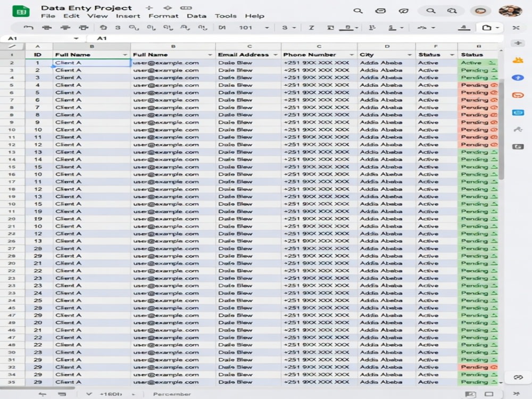The height and width of the screenshot is (399, 532).
Task: Click the green Sheets home logo
Action: coord(21,12)
